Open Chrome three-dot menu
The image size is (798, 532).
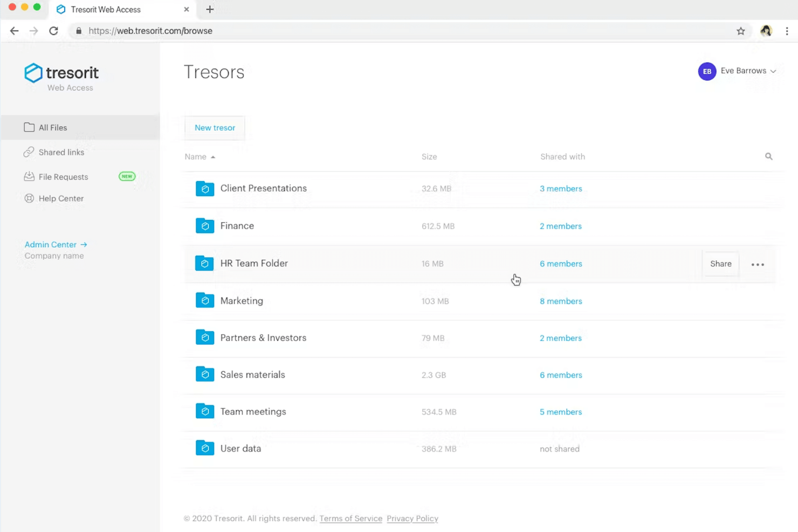pyautogui.click(x=787, y=31)
